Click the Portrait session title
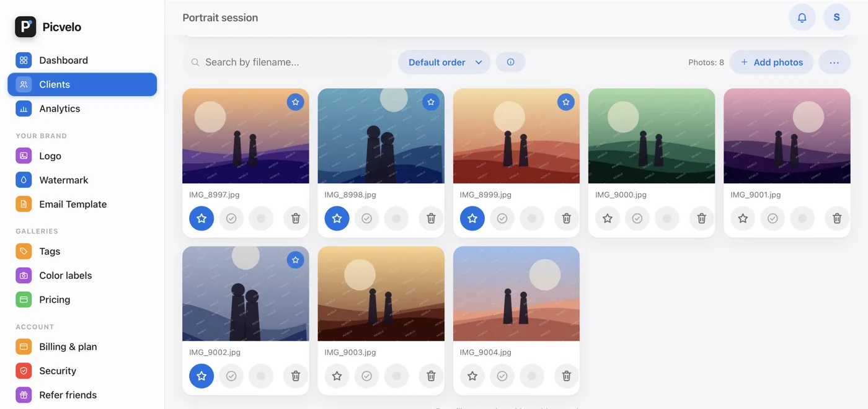Image resolution: width=868 pixels, height=409 pixels. (220, 17)
